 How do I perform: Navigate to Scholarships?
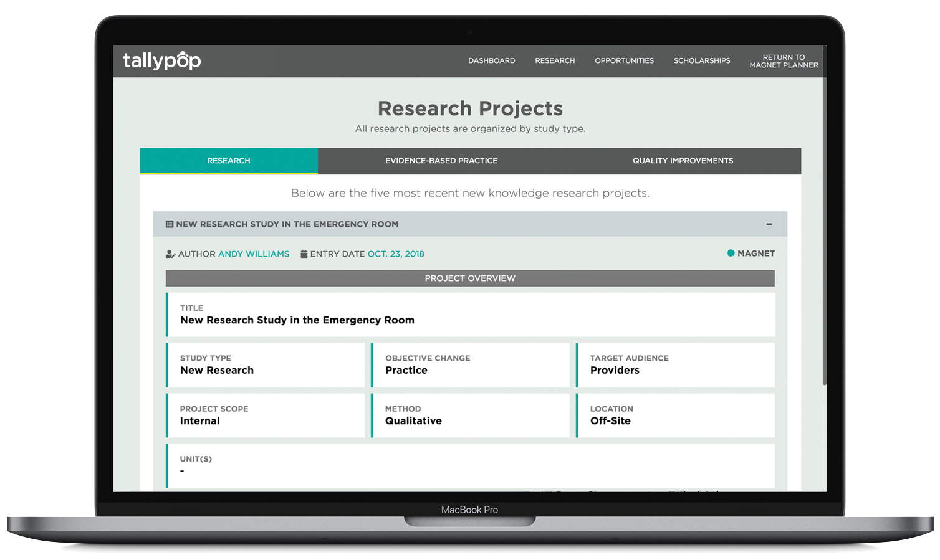[x=701, y=61]
